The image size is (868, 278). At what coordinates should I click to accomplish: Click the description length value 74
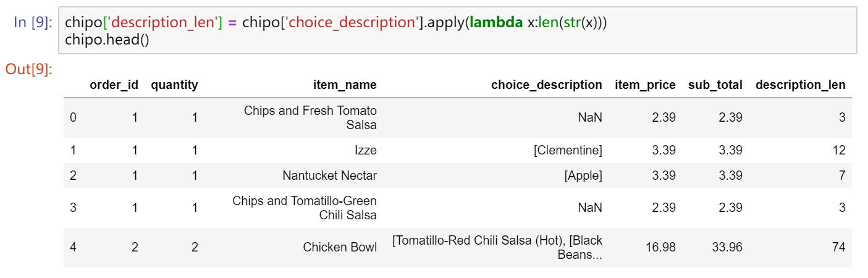click(838, 248)
